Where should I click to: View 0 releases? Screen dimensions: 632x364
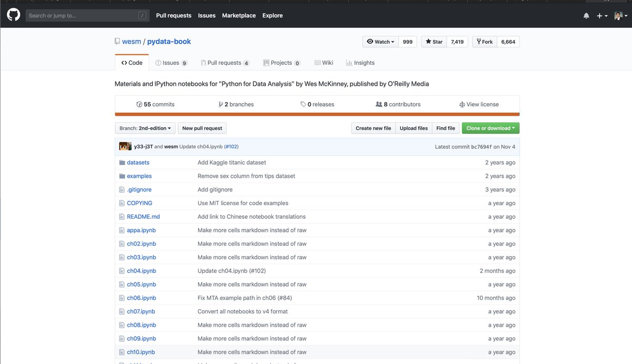point(317,104)
